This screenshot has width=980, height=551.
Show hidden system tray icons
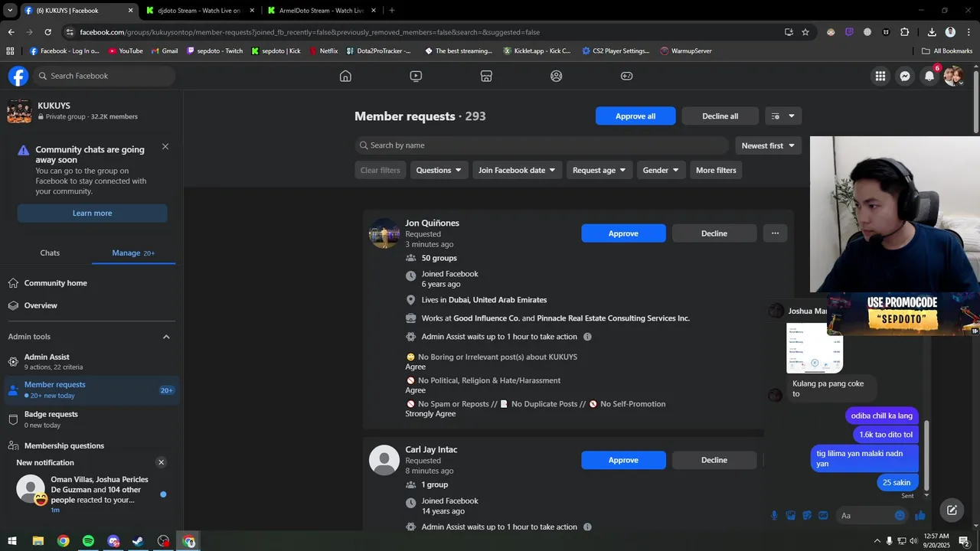(x=877, y=541)
